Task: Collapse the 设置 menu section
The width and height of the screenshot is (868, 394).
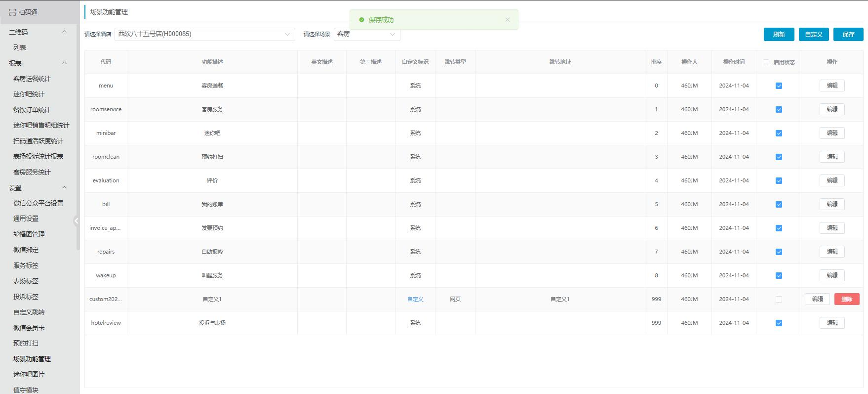Action: tap(64, 188)
